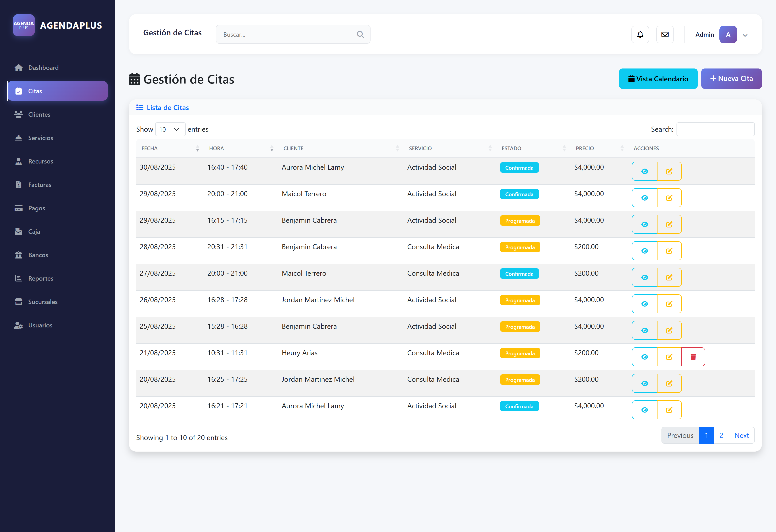View the 29/08/2025 Maicol Terrero appointment details
Viewport: 776px width, 532px height.
coord(644,198)
